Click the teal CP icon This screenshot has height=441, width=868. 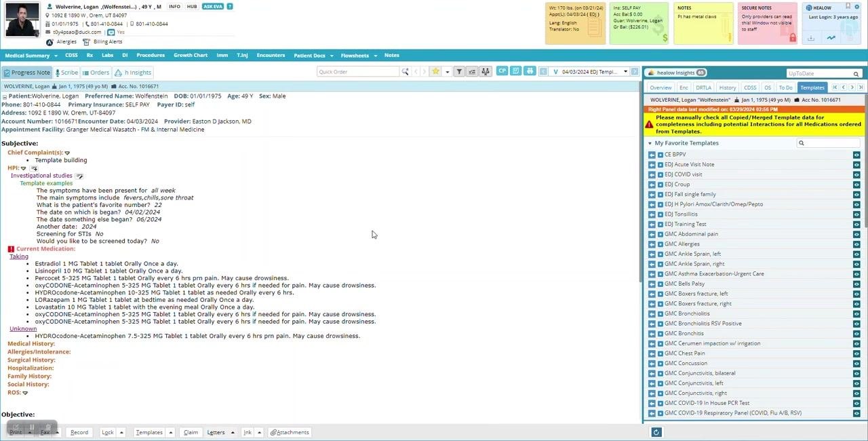pyautogui.click(x=502, y=71)
